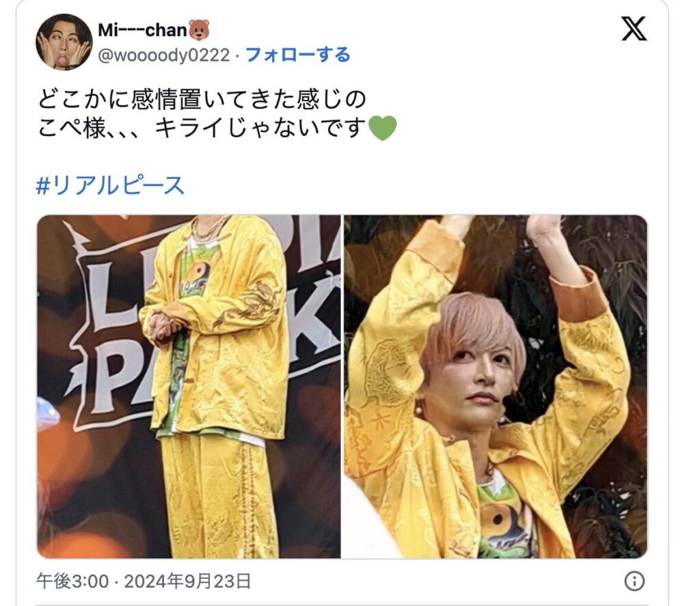This screenshot has height=606, width=700.
Task: Open the X logo icon
Action: coord(634,28)
